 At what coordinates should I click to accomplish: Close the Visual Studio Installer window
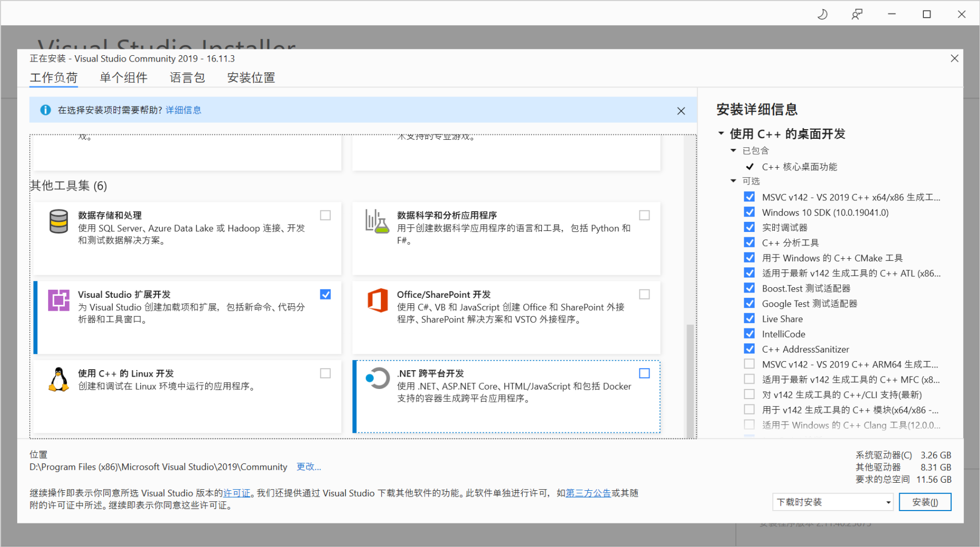(962, 14)
